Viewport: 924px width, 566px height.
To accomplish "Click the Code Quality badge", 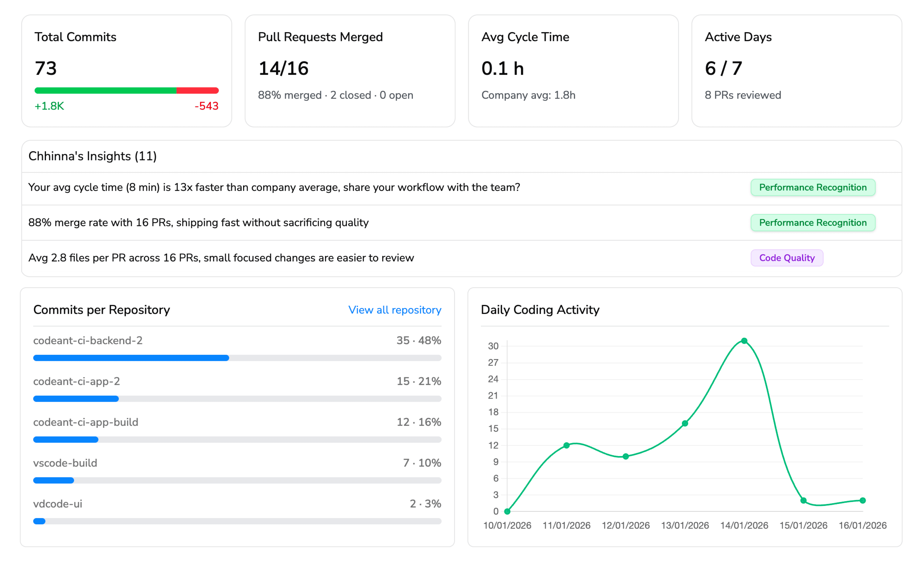I will pyautogui.click(x=787, y=258).
